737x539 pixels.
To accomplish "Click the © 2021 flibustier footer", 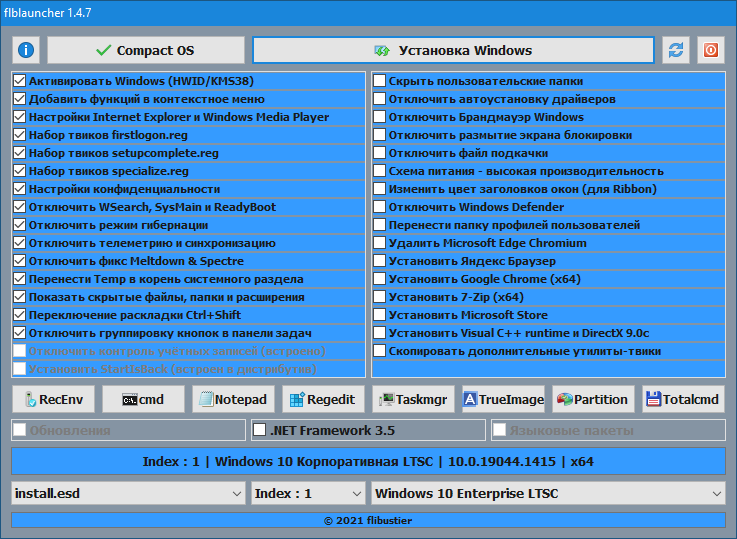I will tap(368, 520).
